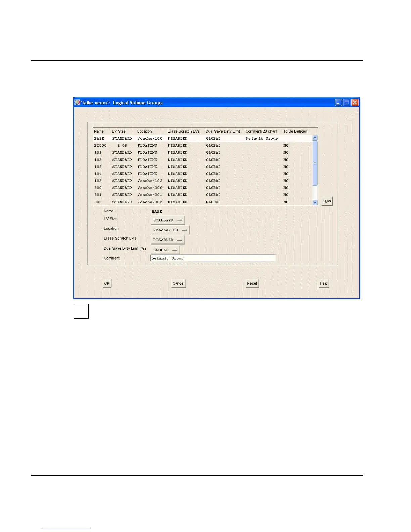Close the Logical Volume Groups window
The image size is (411, 532).
[355, 102]
